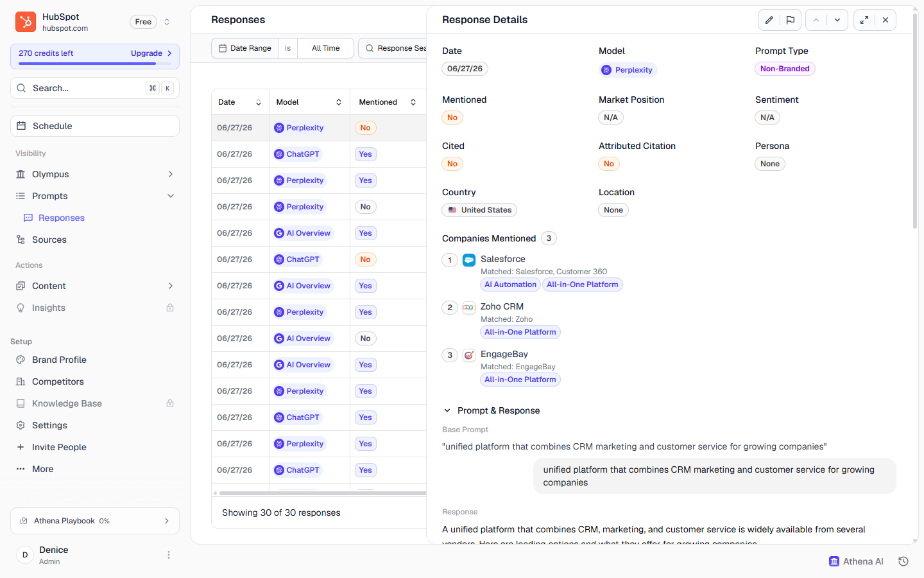Click the Knowledge Base book icon

(x=21, y=403)
